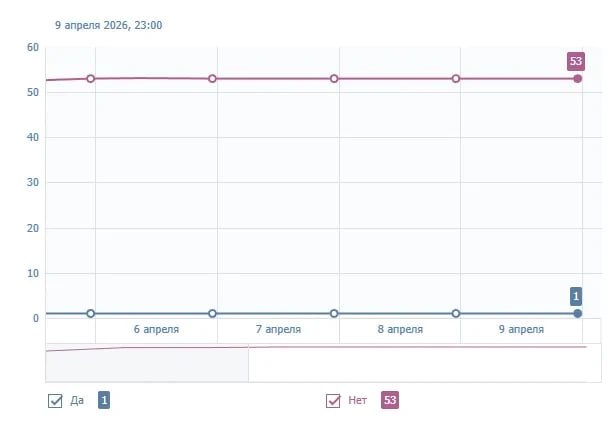616x428 pixels.
Task: Click the "53" tooltip above the Нет endpoint
Action: pyautogui.click(x=576, y=61)
